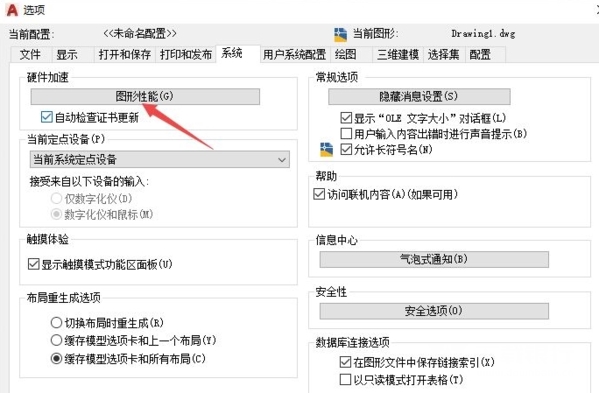Select 缓存模型选项卡和所有布局(C) radio button
The width and height of the screenshot is (599, 393).
(x=56, y=358)
